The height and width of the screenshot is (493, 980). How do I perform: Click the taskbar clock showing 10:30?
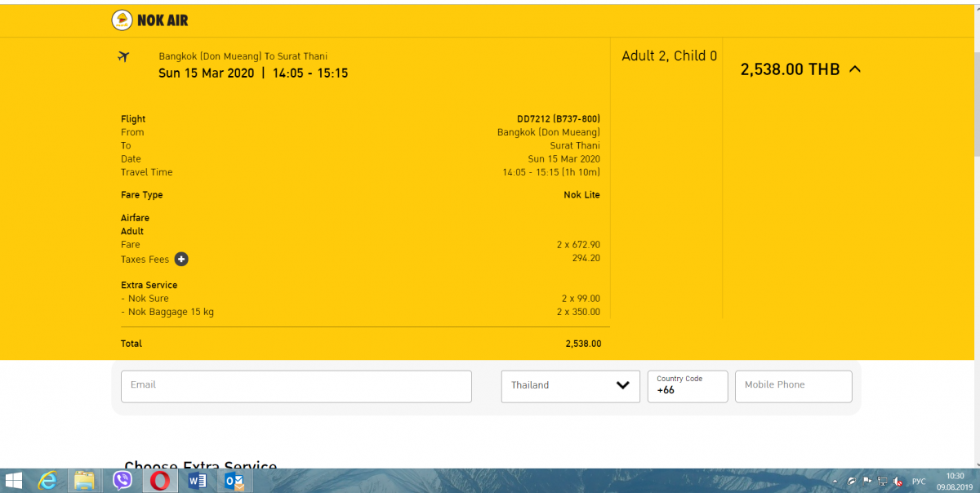955,481
